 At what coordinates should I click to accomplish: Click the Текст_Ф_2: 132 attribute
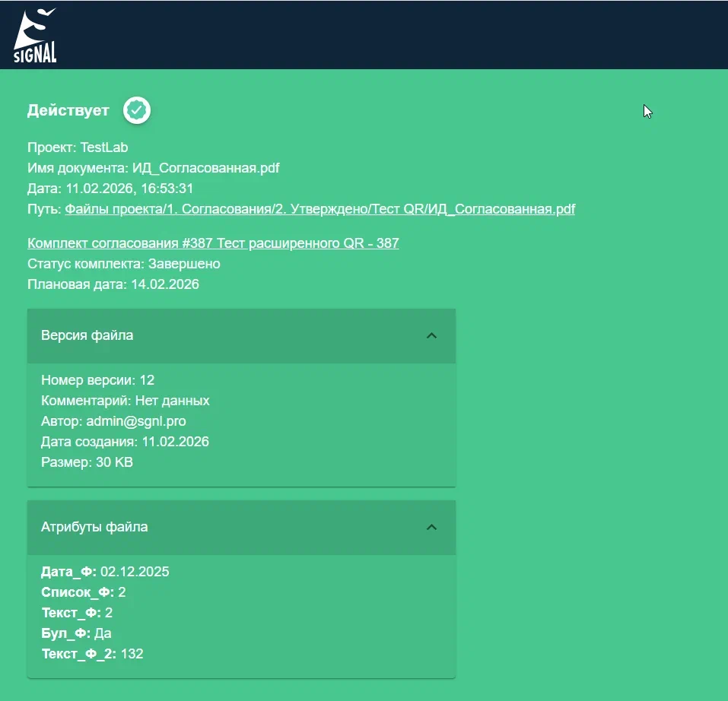tap(91, 653)
